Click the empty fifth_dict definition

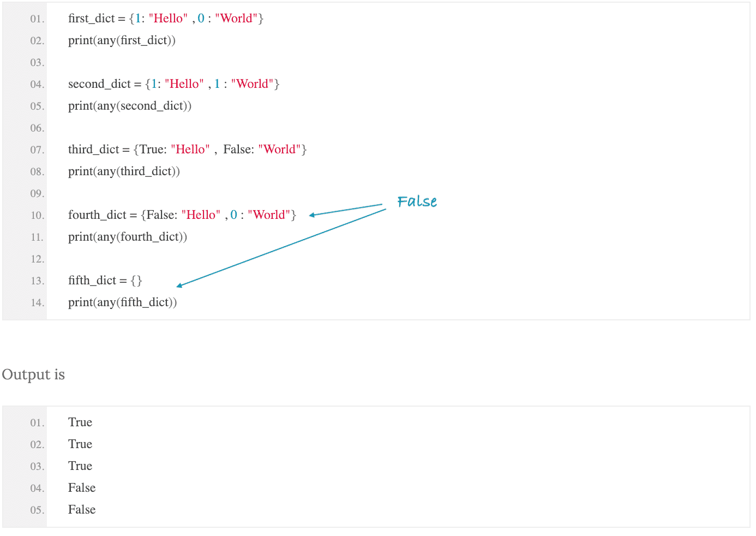pyautogui.click(x=105, y=281)
